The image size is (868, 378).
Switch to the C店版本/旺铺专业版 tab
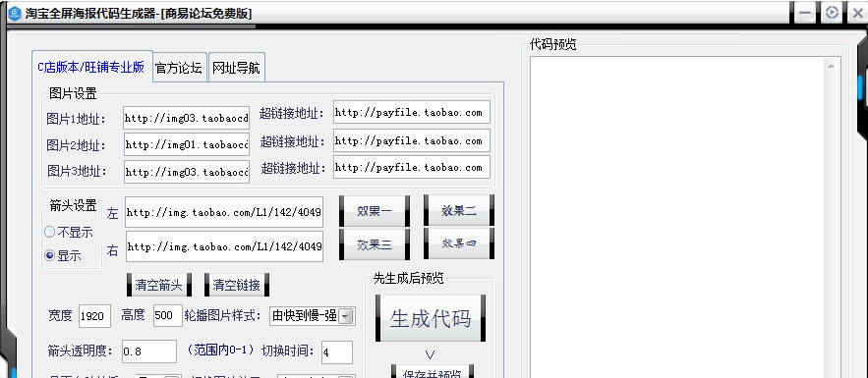click(x=91, y=67)
